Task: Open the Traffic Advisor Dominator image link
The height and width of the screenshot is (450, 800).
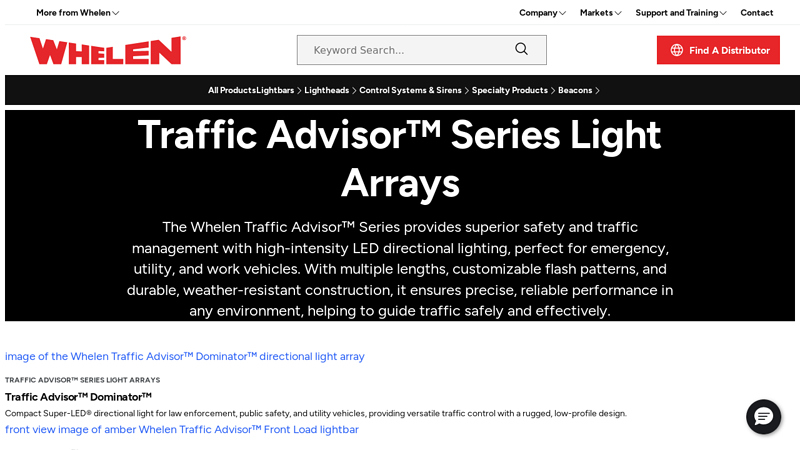Action: [185, 356]
